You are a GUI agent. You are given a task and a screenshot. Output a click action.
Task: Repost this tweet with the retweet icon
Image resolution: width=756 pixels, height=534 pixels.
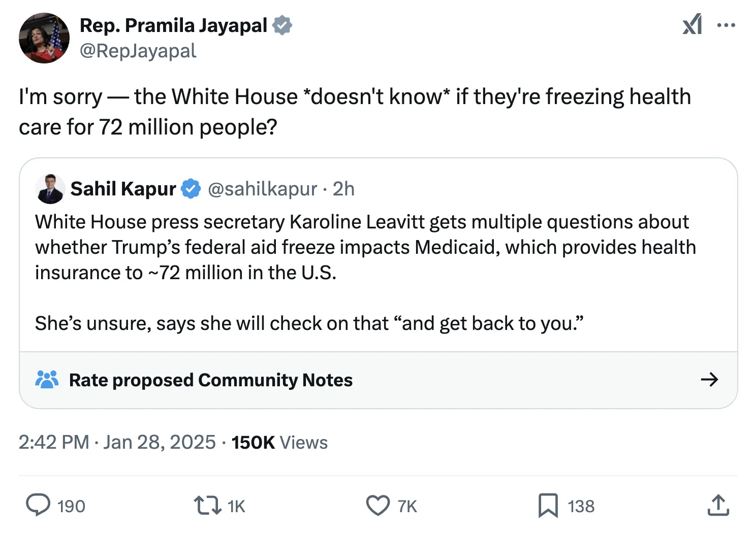click(x=207, y=505)
